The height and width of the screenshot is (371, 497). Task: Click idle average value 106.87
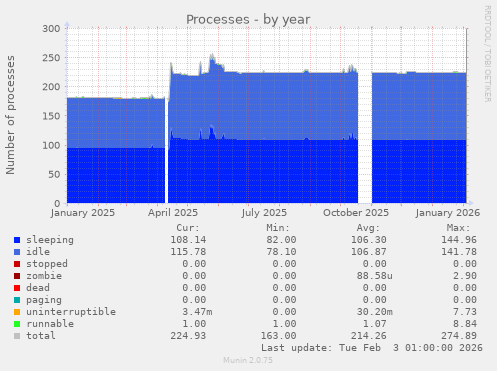pos(369,252)
